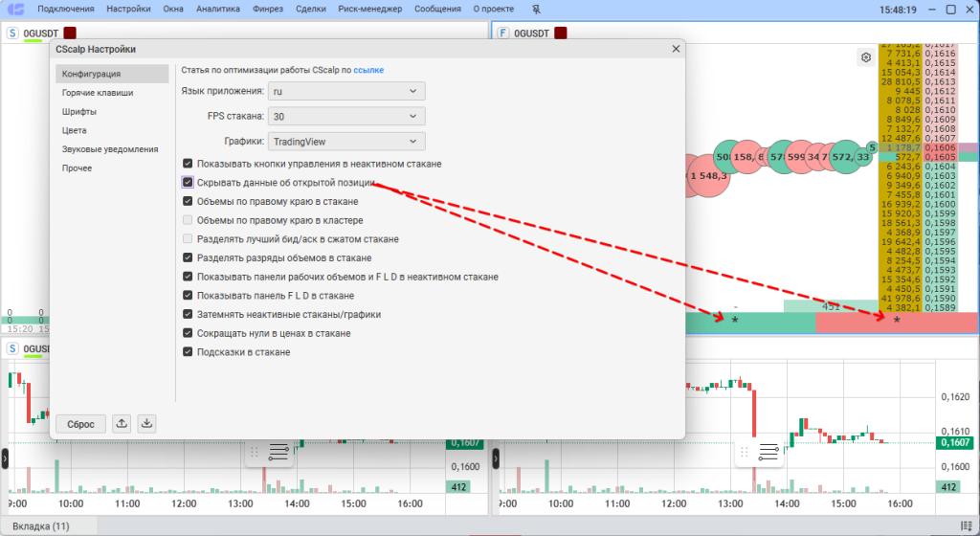The width and height of the screenshot is (980, 536).
Task: Click the S spot badge beside 0GUSDT
Action: pos(12,33)
